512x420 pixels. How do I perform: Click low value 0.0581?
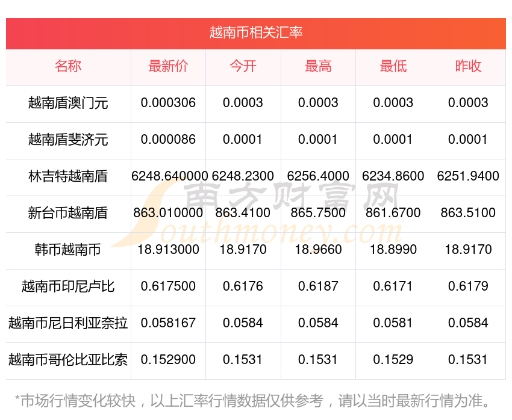[x=393, y=323]
